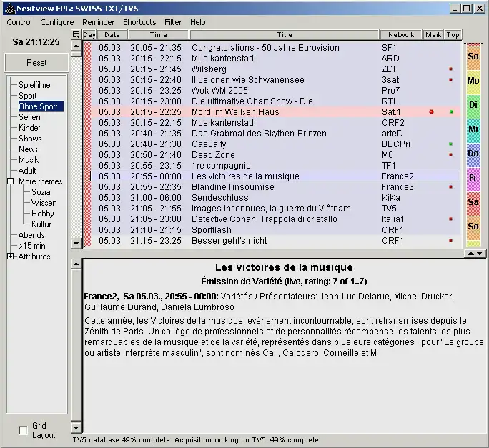The height and width of the screenshot is (448, 489).
Task: Jump to Friday (Fr) in the day bar
Action: pyautogui.click(x=473, y=179)
